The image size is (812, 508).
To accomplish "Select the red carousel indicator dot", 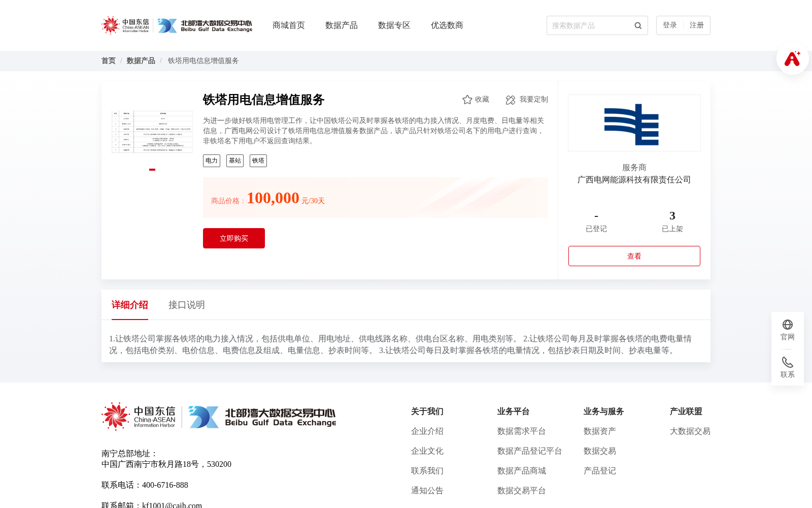I will tap(152, 170).
